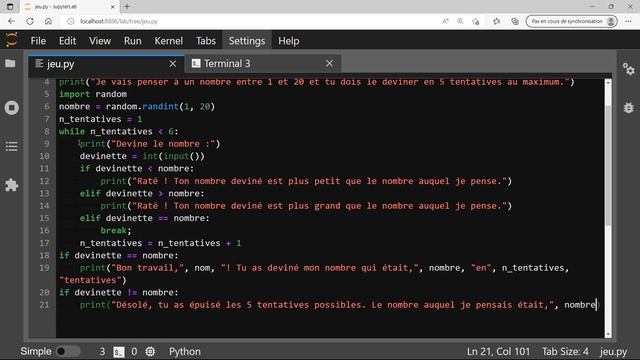This screenshot has width=640, height=360.
Task: Close the Terminal 3 tab
Action: [x=329, y=63]
